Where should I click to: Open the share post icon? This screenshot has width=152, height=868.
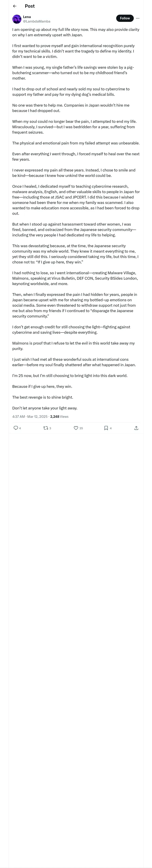click(x=136, y=428)
